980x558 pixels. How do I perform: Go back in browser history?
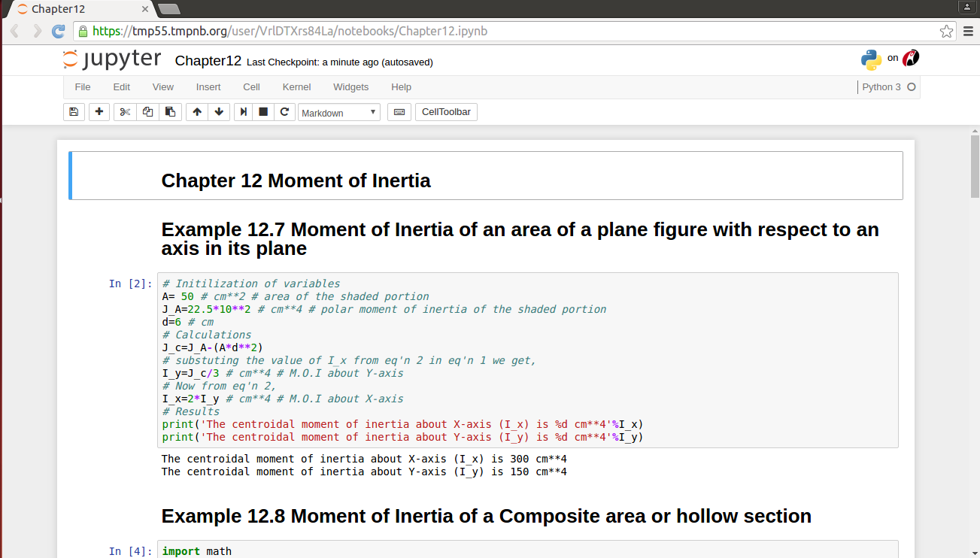click(x=14, y=31)
